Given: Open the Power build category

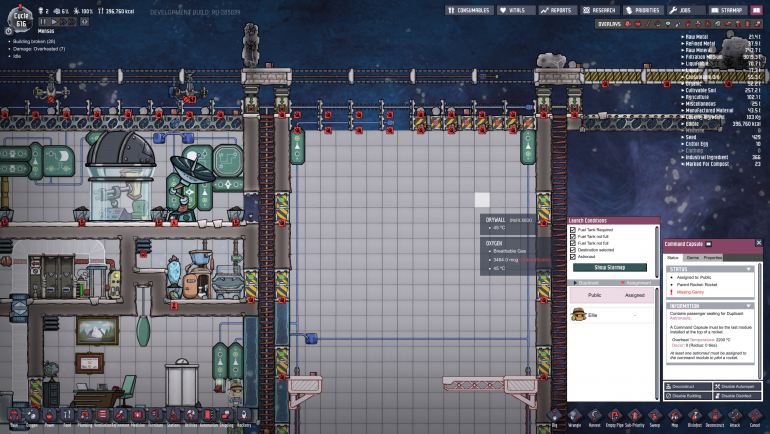Looking at the screenshot, I should pos(50,416).
